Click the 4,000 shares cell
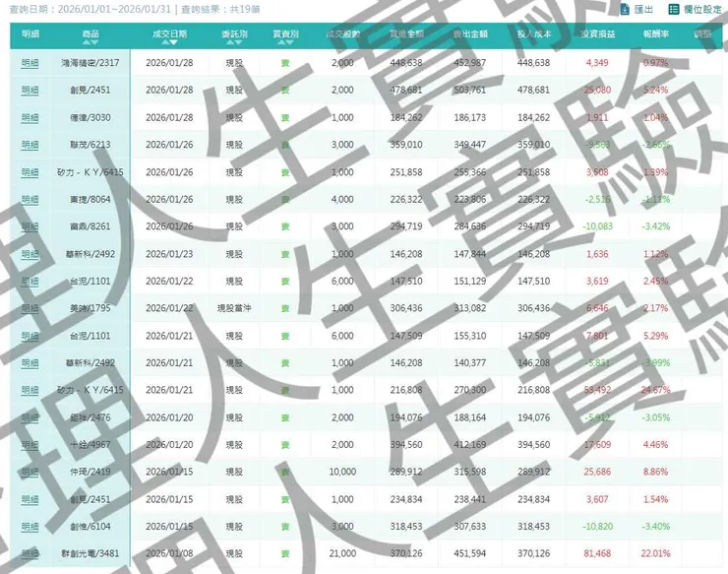728x574 pixels. (x=342, y=200)
